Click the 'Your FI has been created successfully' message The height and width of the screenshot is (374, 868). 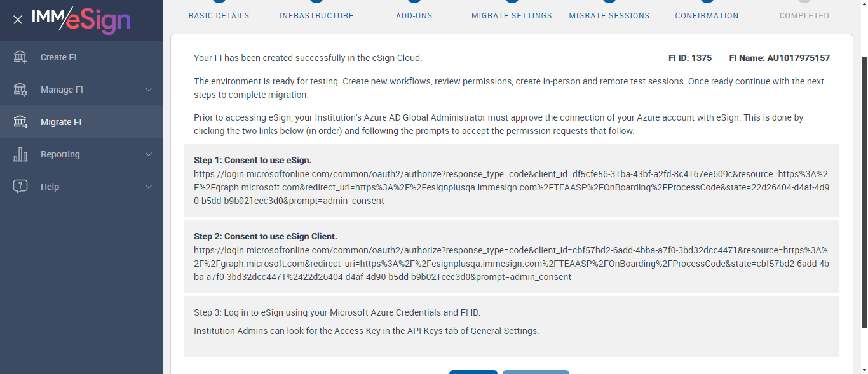[x=308, y=58]
